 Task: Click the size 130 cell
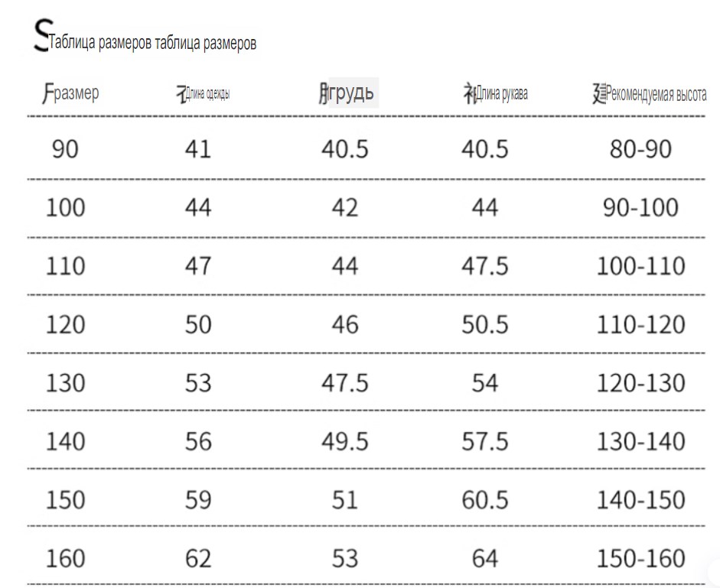coord(65,383)
